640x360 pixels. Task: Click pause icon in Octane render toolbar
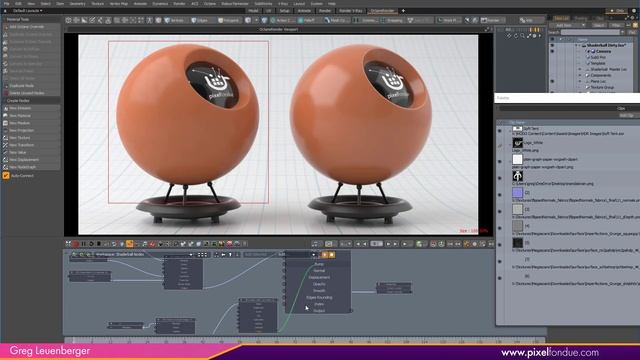pyautogui.click(x=83, y=244)
